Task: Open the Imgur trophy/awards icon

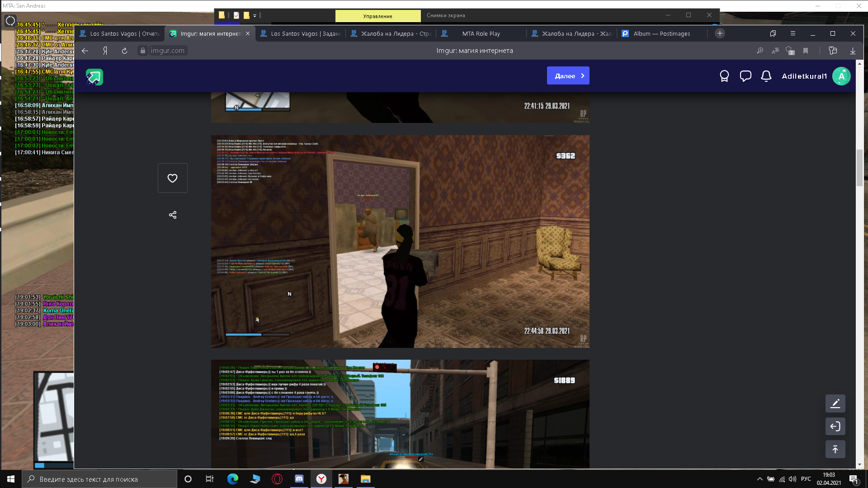Action: [x=724, y=76]
